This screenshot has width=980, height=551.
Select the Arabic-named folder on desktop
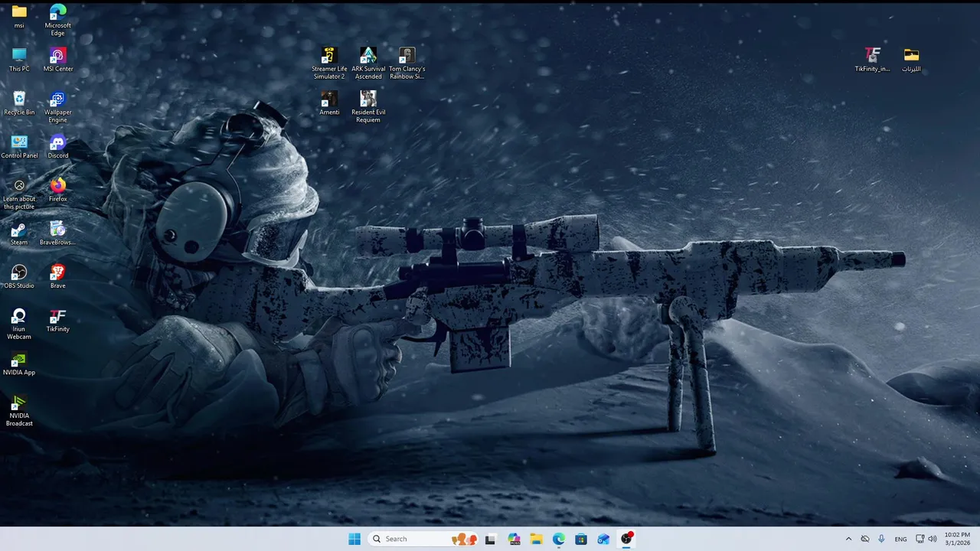pos(911,60)
